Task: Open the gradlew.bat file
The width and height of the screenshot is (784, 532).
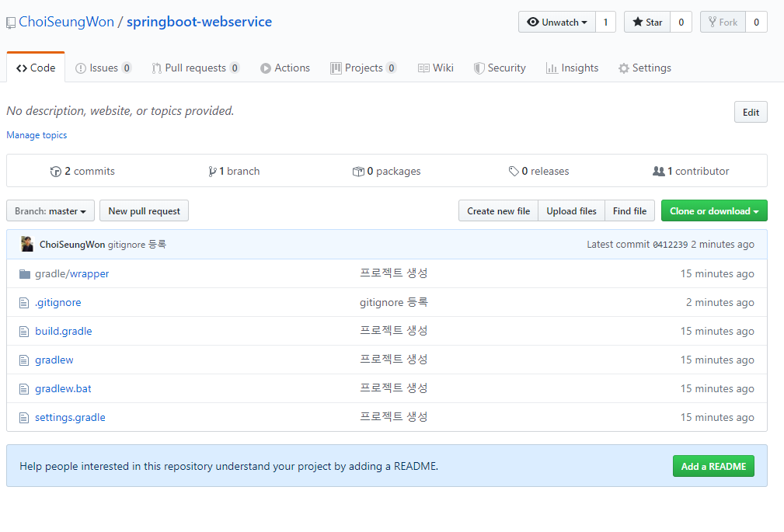Action: coord(63,388)
